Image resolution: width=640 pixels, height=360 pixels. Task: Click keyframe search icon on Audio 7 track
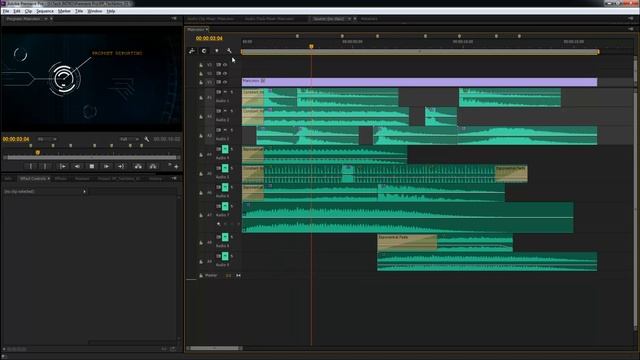(219, 224)
